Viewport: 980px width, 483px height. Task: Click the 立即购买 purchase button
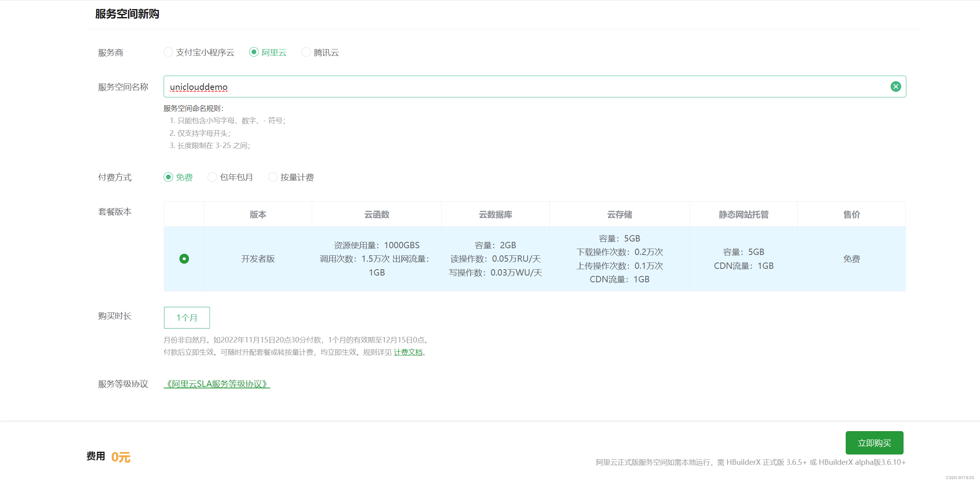(x=874, y=443)
